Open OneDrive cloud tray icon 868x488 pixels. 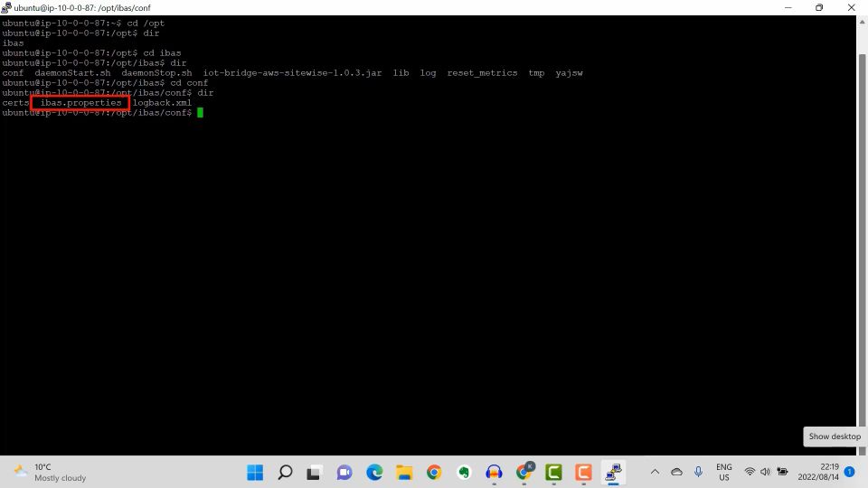point(676,472)
